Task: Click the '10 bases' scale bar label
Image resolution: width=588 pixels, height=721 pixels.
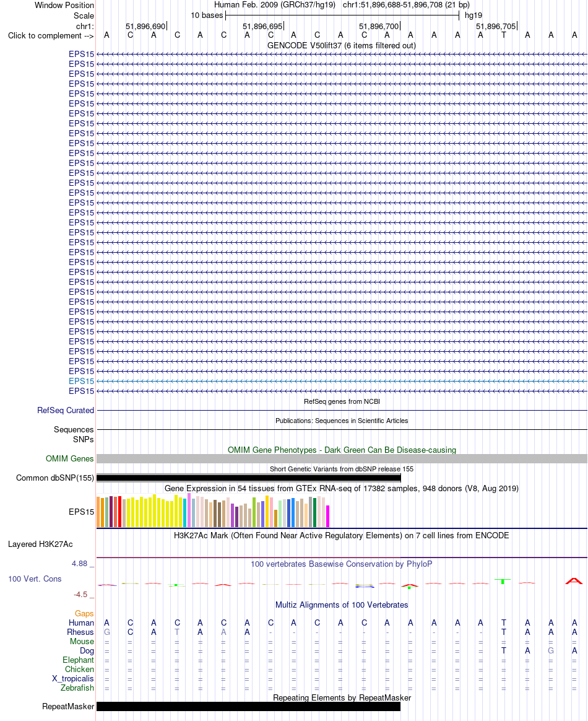Action: [x=207, y=15]
